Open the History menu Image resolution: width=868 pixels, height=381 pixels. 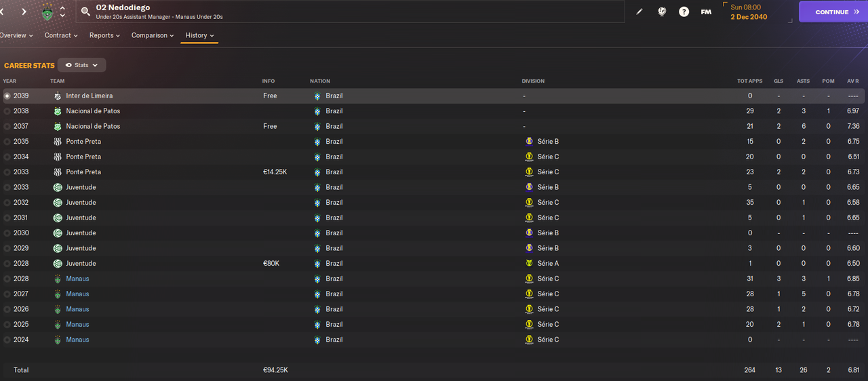click(199, 35)
